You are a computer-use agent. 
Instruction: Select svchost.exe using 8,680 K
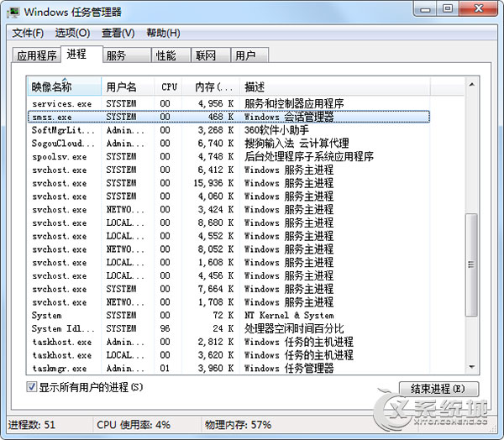pos(228,223)
